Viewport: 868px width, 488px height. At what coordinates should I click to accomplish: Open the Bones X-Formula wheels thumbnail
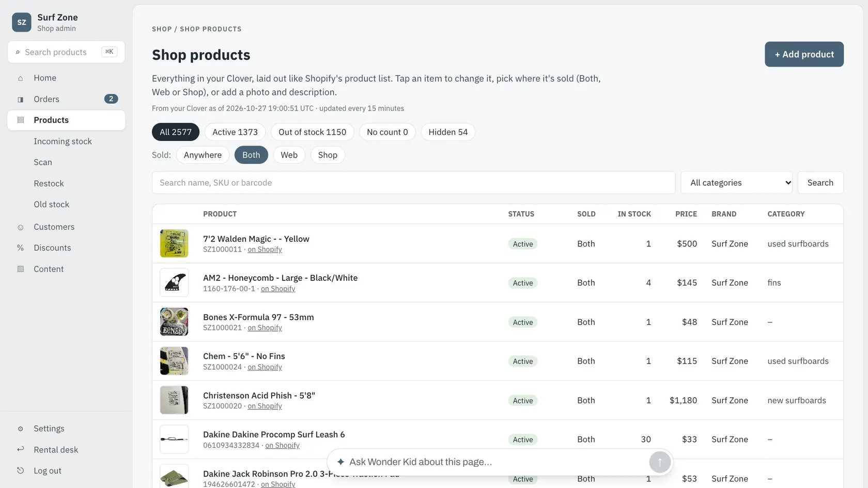coord(174,322)
